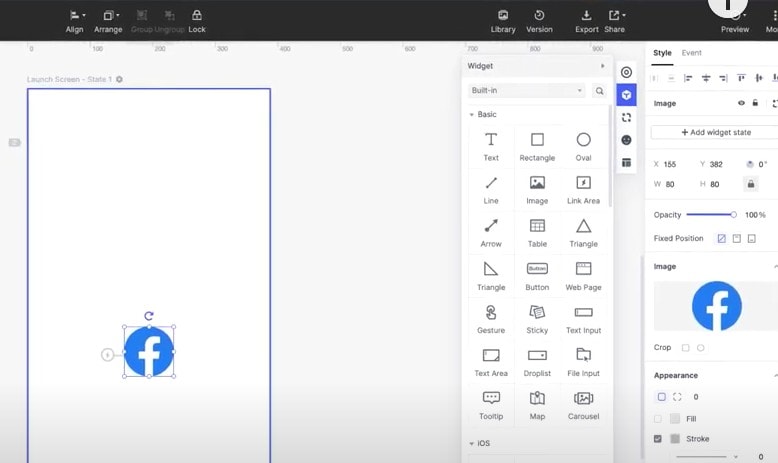Image resolution: width=778 pixels, height=463 pixels.
Task: Pick the Line widget
Action: (491, 190)
